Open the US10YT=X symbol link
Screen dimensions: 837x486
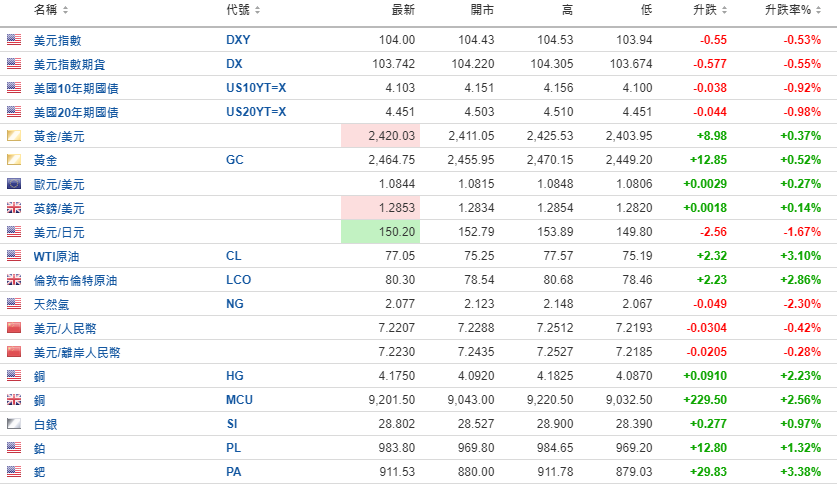pos(256,88)
